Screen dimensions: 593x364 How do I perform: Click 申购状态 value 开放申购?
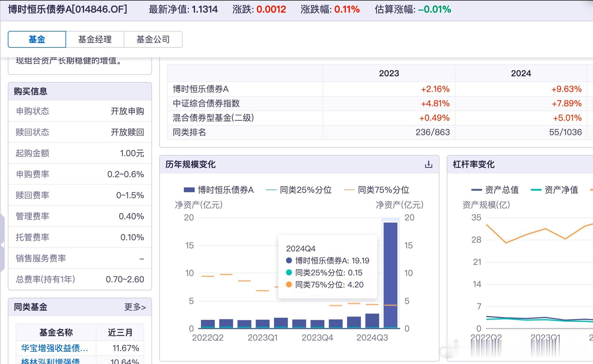(127, 111)
